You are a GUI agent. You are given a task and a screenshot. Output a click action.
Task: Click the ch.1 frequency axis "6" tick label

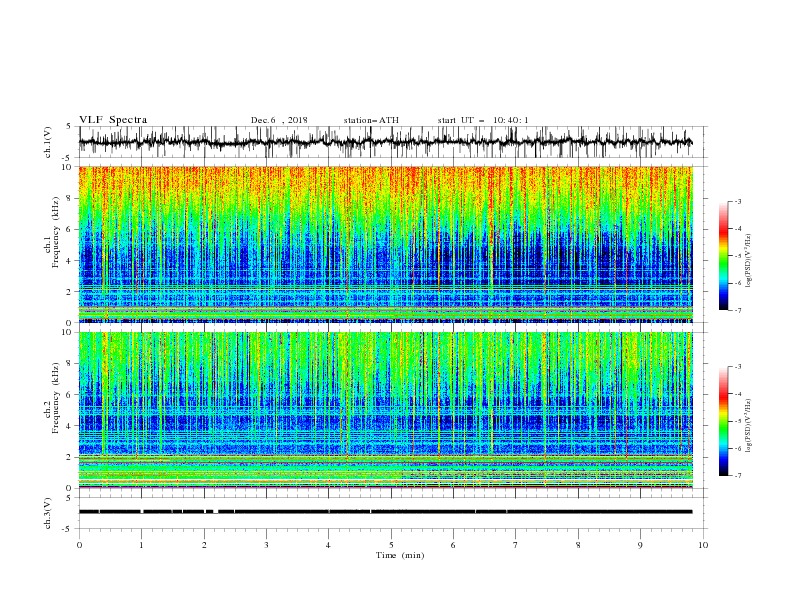pyautogui.click(x=71, y=229)
